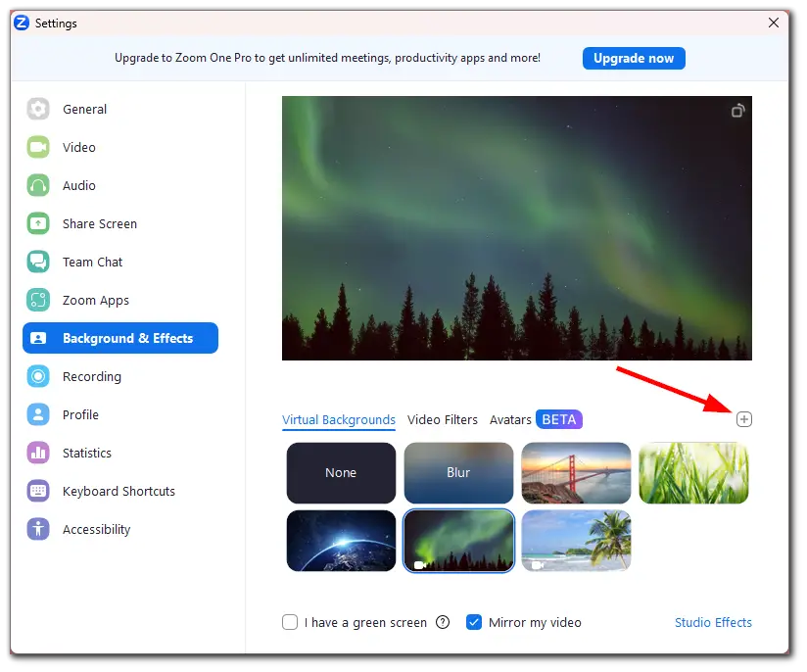Click the Audio headphones icon
Viewport: 807px width, 672px height.
[38, 185]
